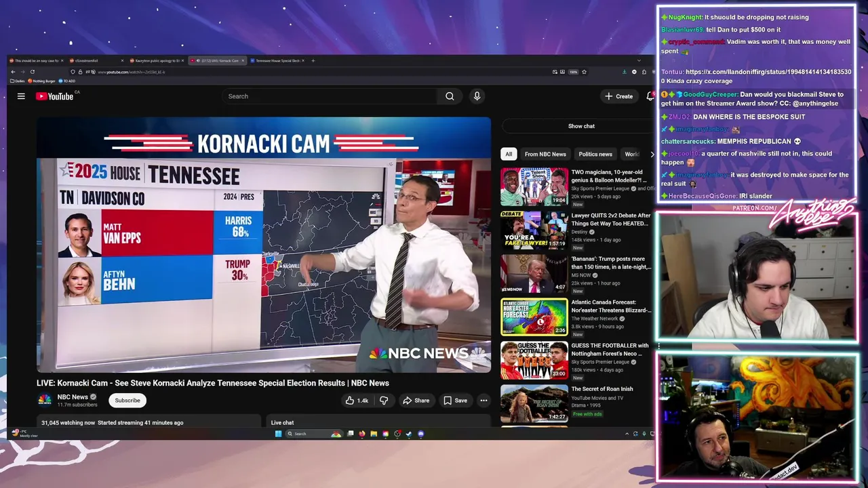Select the All filter chip
Viewport: 868px width, 488px height.
[x=509, y=154]
